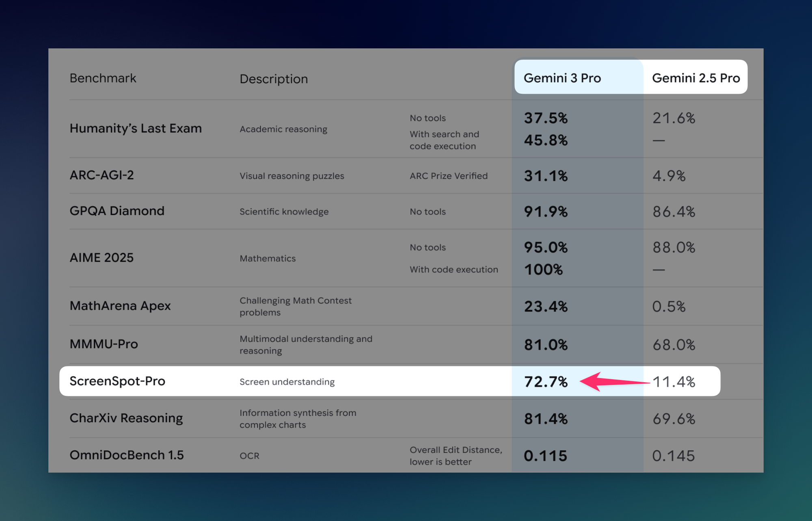This screenshot has width=812, height=521.
Task: Select the ScreenSpot-Pro benchmark name
Action: tap(117, 381)
